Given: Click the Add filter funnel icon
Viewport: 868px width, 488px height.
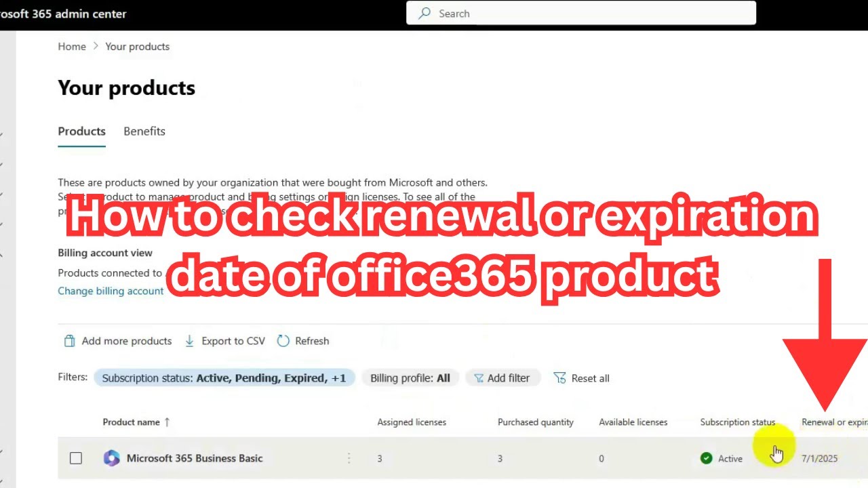Looking at the screenshot, I should (x=479, y=378).
